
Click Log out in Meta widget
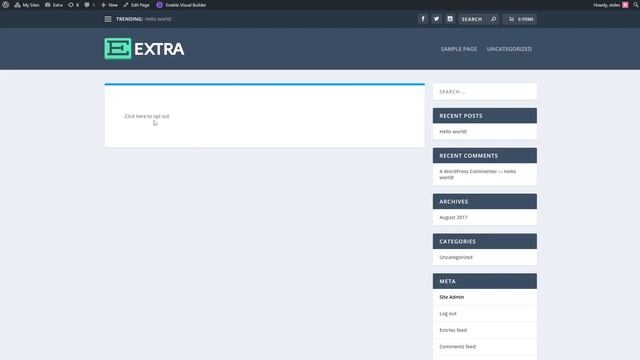448,313
